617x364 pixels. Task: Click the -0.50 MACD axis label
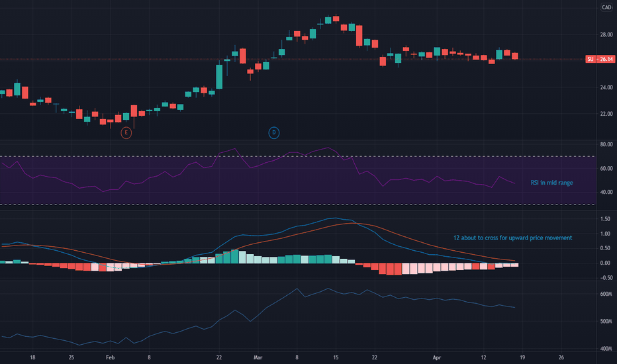(605, 278)
